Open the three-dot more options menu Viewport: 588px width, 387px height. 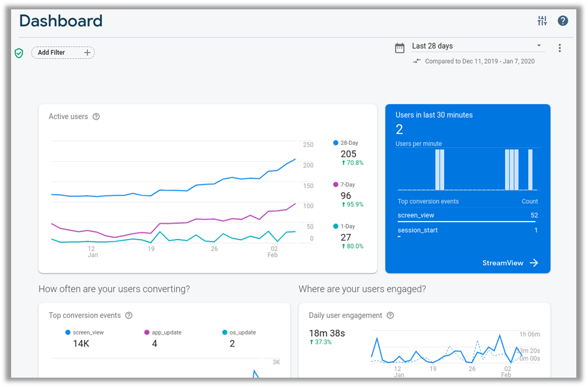pos(559,48)
